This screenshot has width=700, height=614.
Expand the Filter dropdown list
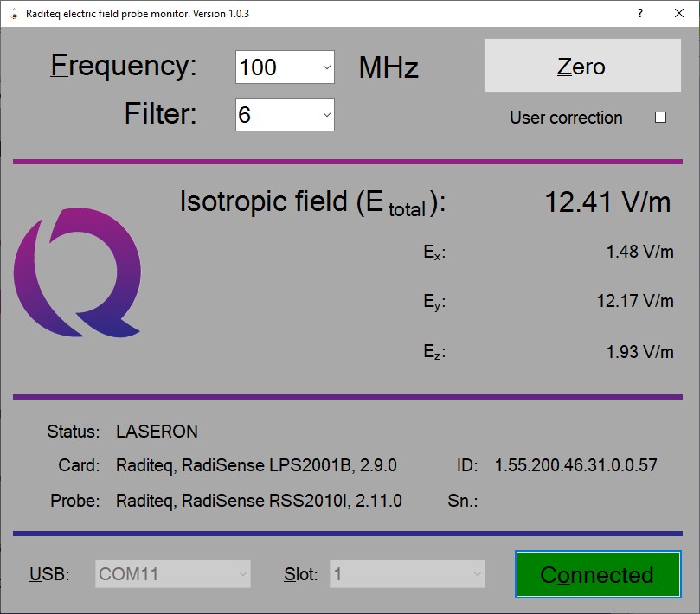point(326,114)
